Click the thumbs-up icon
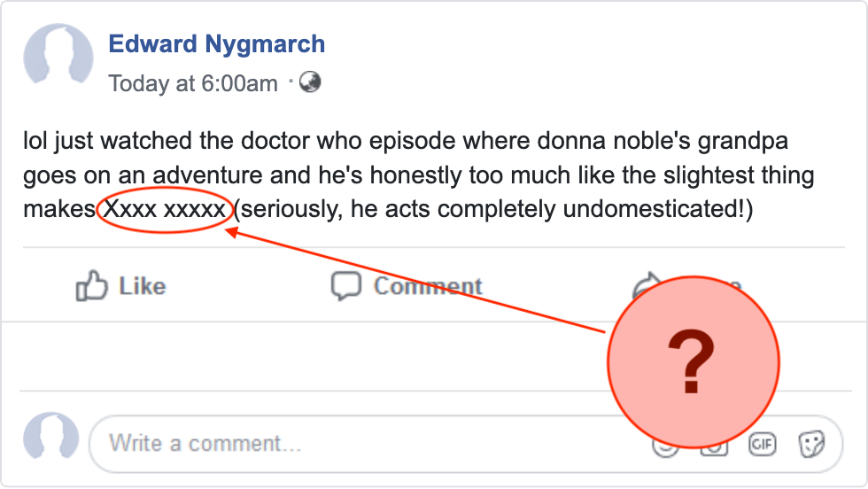This screenshot has width=868, height=489. (x=91, y=286)
